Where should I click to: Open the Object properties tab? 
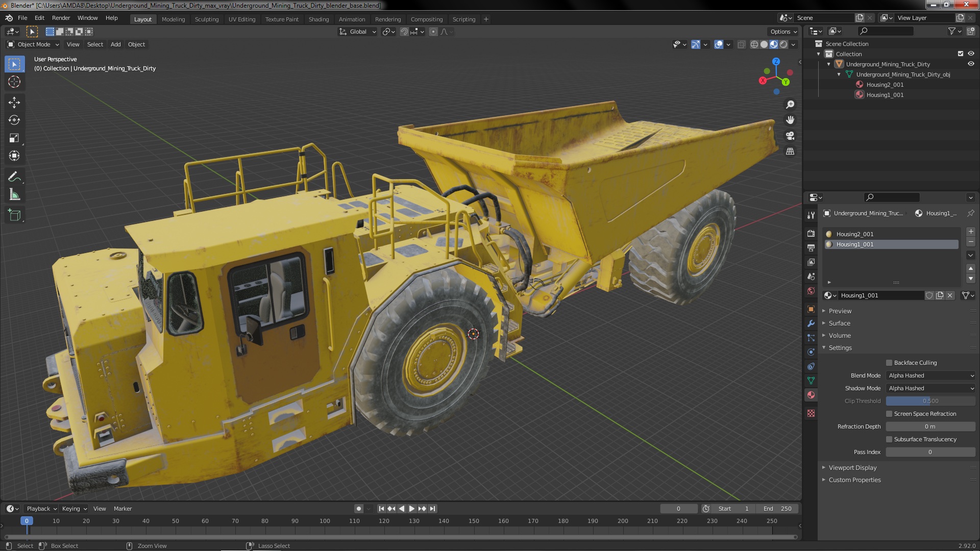tap(811, 309)
